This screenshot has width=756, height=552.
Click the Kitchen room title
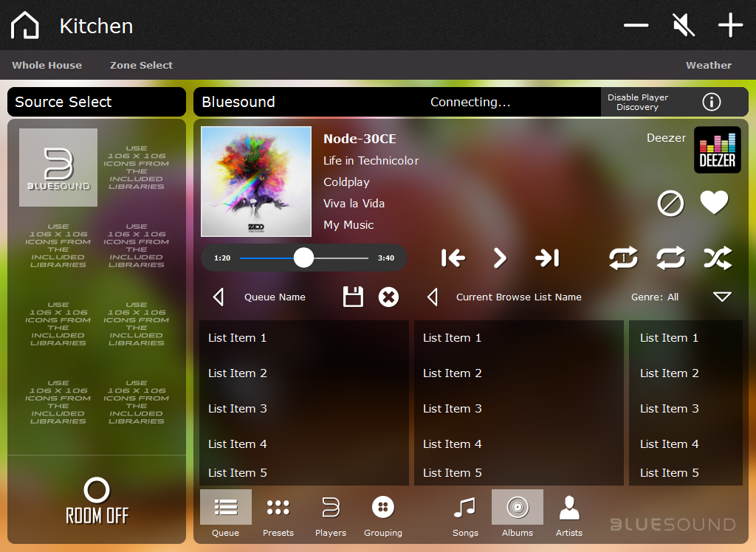(x=96, y=26)
